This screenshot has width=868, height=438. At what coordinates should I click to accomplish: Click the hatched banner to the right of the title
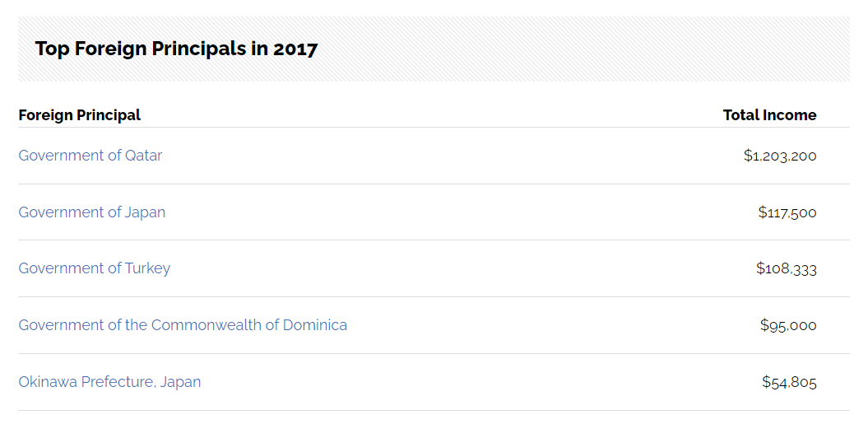(x=584, y=49)
